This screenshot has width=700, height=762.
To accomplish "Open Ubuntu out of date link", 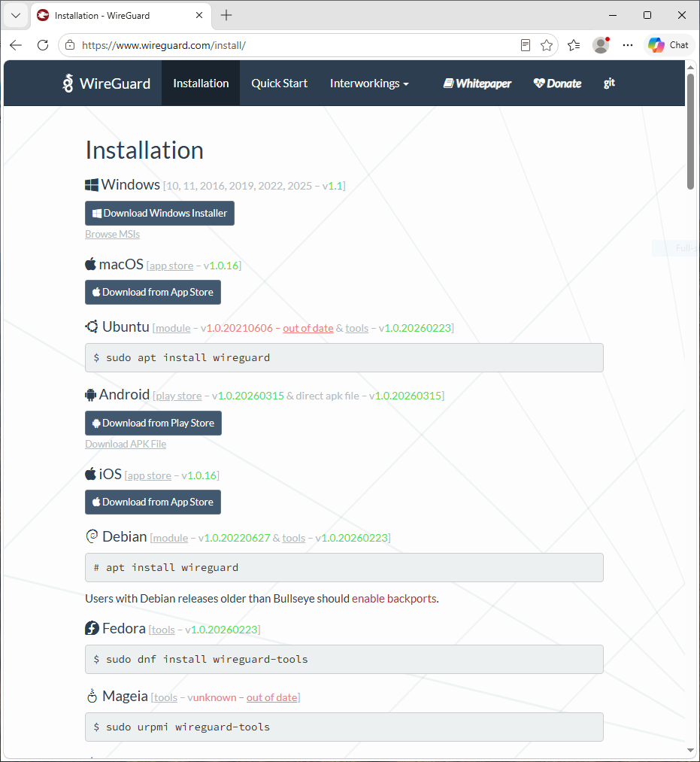I will click(308, 328).
